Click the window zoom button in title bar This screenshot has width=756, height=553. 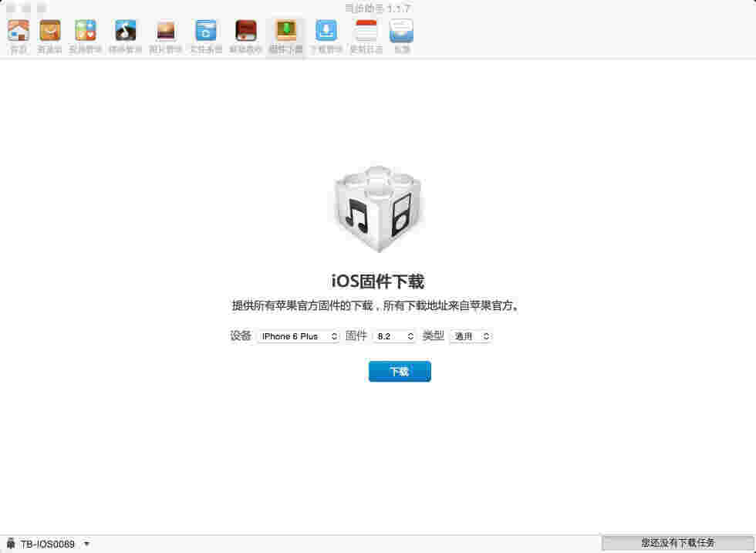click(40, 8)
